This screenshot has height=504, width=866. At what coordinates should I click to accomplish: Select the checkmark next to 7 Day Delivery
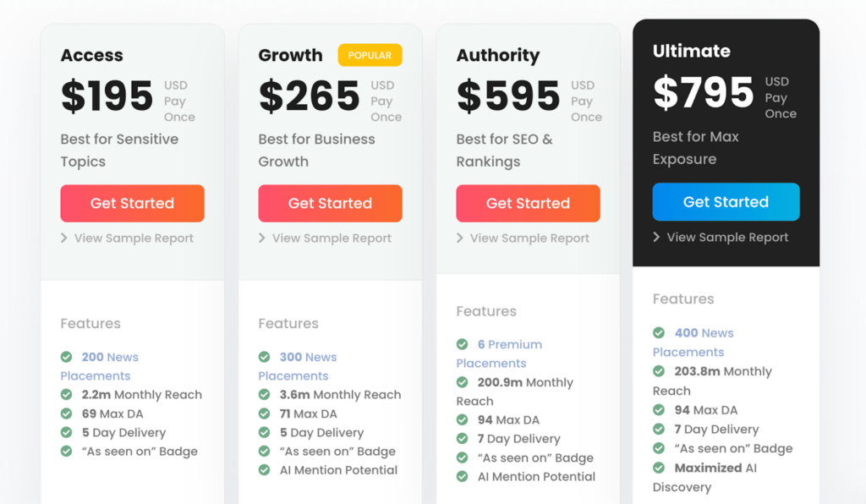462,438
